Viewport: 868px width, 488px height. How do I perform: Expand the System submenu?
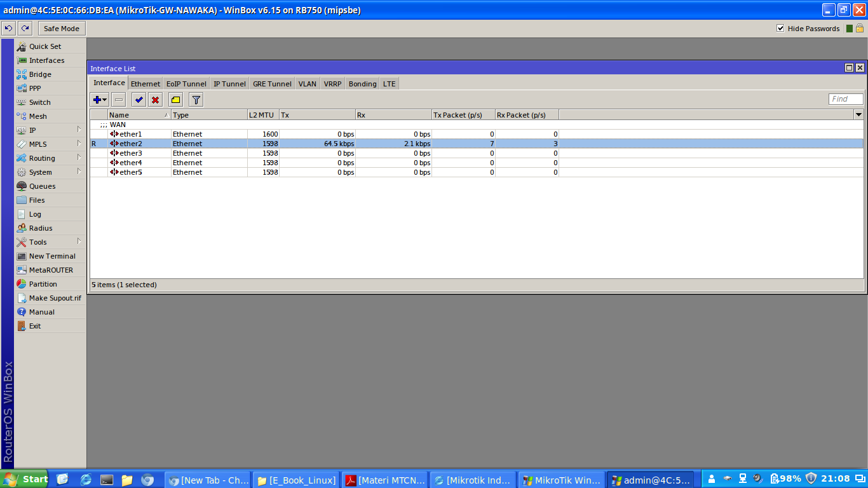tap(50, 172)
